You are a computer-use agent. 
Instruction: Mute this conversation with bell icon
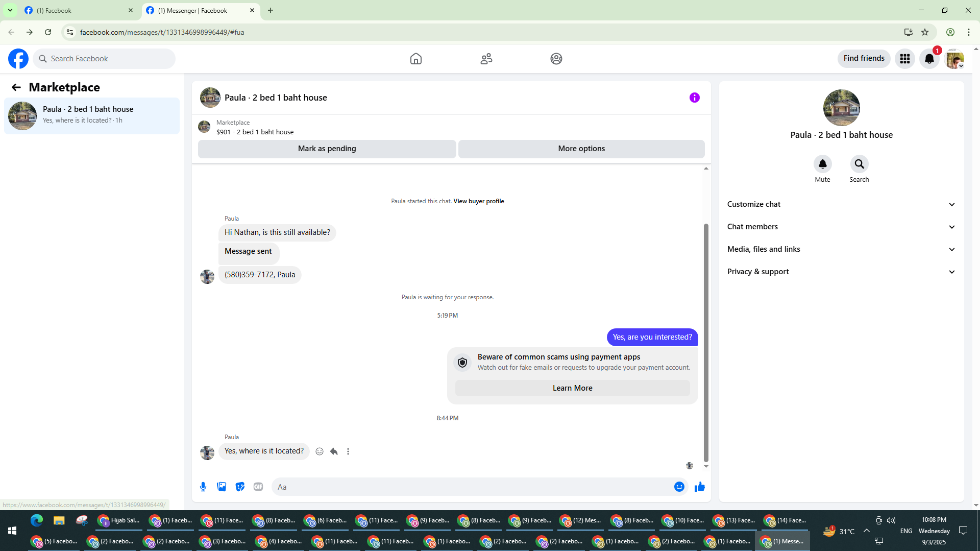pos(822,164)
